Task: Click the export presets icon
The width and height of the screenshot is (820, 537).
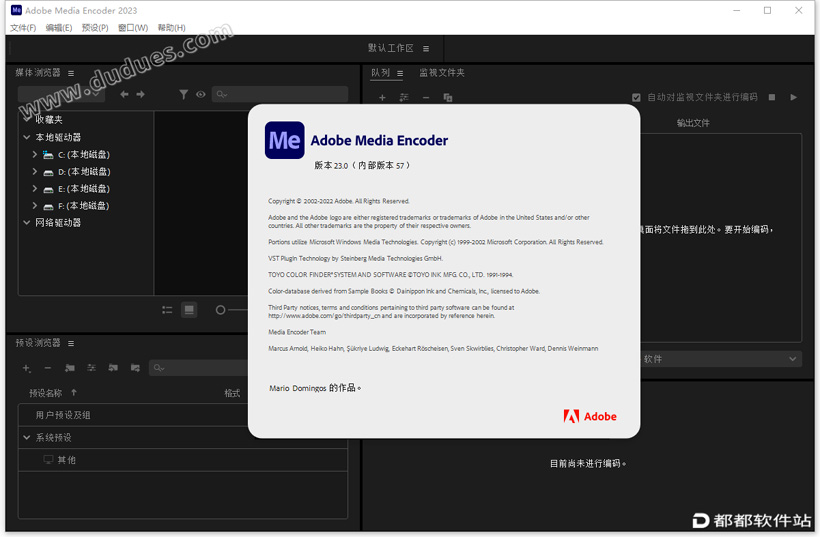Action: [x=135, y=368]
